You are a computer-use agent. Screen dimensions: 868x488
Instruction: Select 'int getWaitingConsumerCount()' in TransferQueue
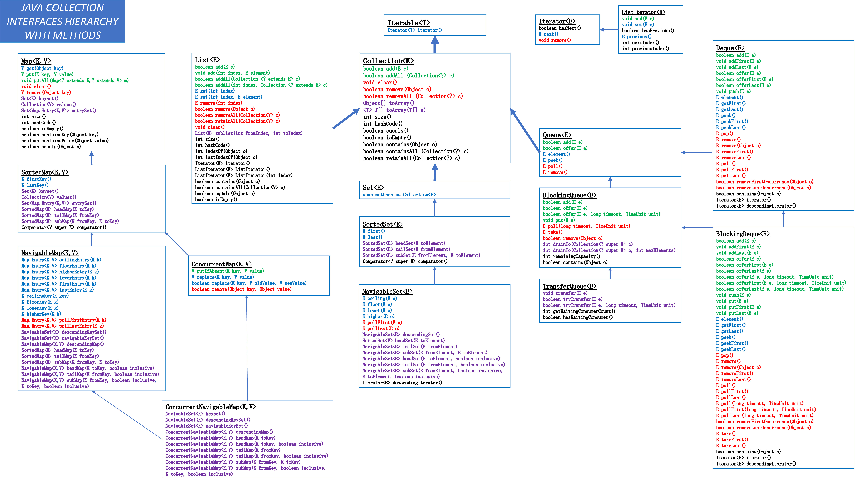pos(579,311)
